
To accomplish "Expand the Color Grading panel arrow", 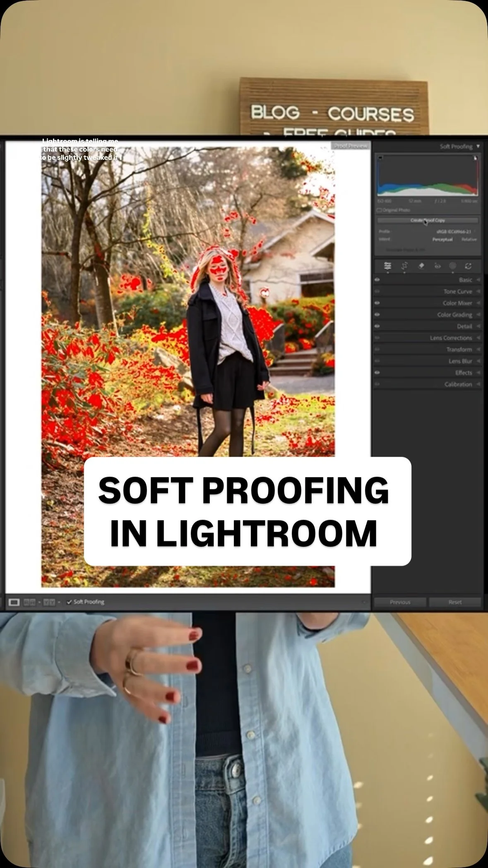I will click(x=478, y=315).
